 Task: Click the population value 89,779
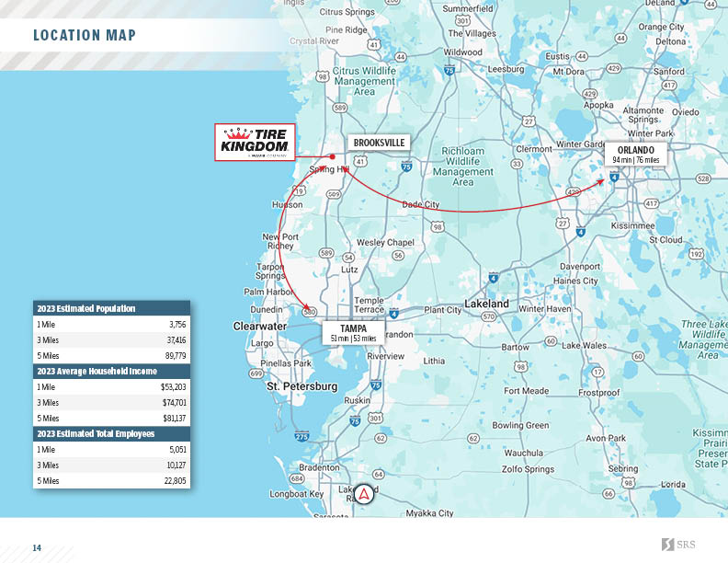pyautogui.click(x=176, y=356)
